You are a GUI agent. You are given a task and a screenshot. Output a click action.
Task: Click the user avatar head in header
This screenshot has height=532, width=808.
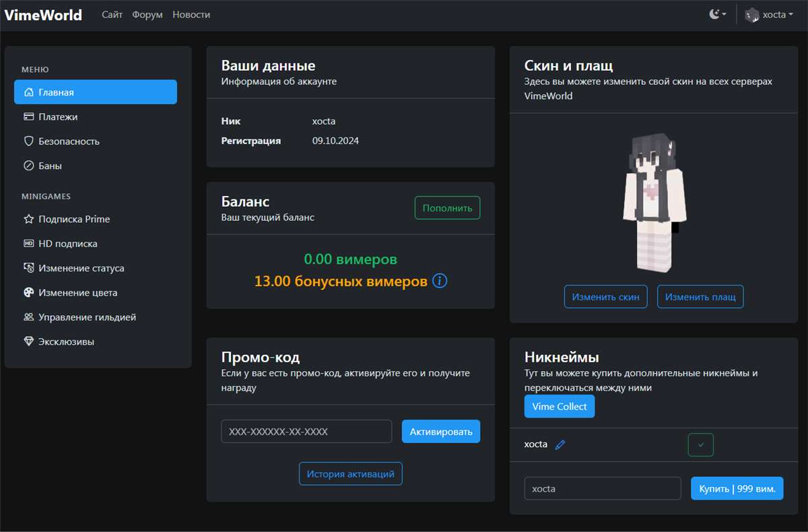pos(752,15)
